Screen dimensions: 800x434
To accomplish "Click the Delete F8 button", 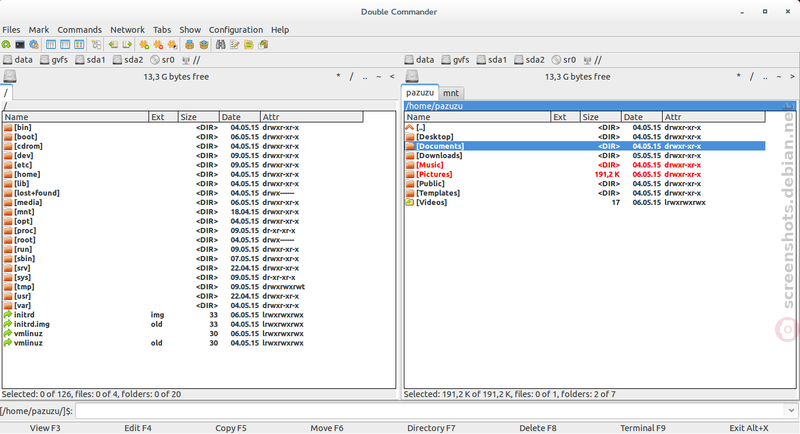I will pyautogui.click(x=538, y=428).
